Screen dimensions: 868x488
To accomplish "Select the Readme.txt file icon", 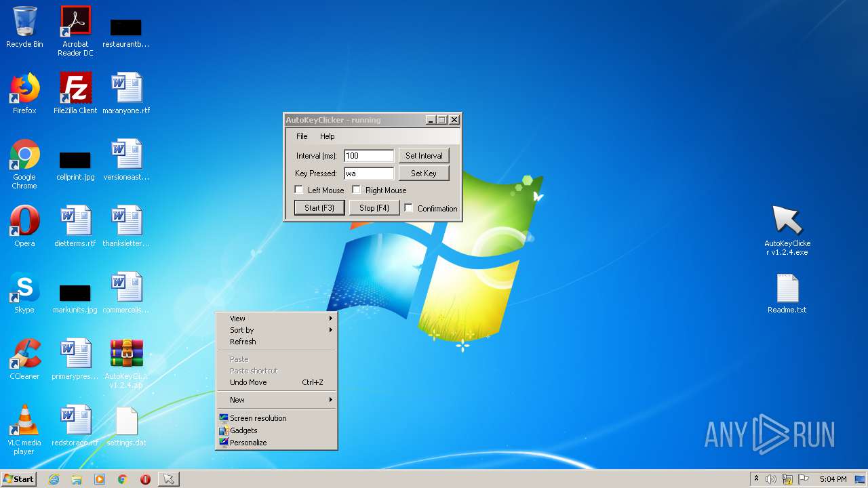I will [787, 293].
